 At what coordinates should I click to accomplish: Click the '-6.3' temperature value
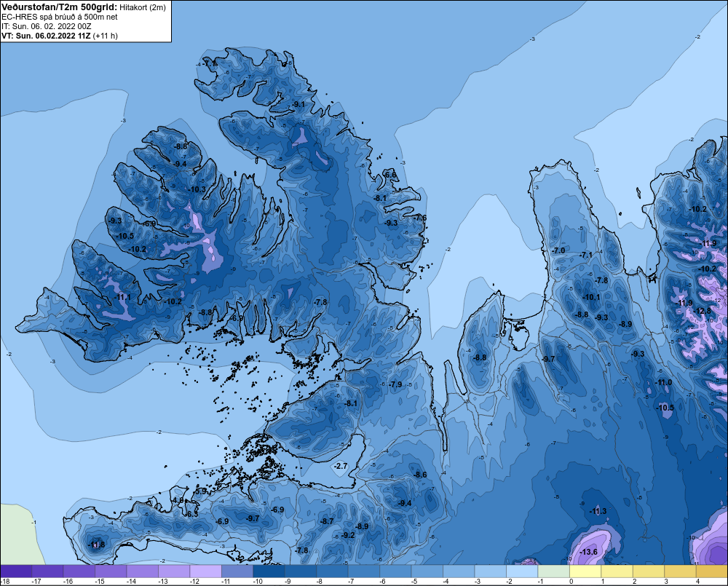pyautogui.click(x=191, y=515)
